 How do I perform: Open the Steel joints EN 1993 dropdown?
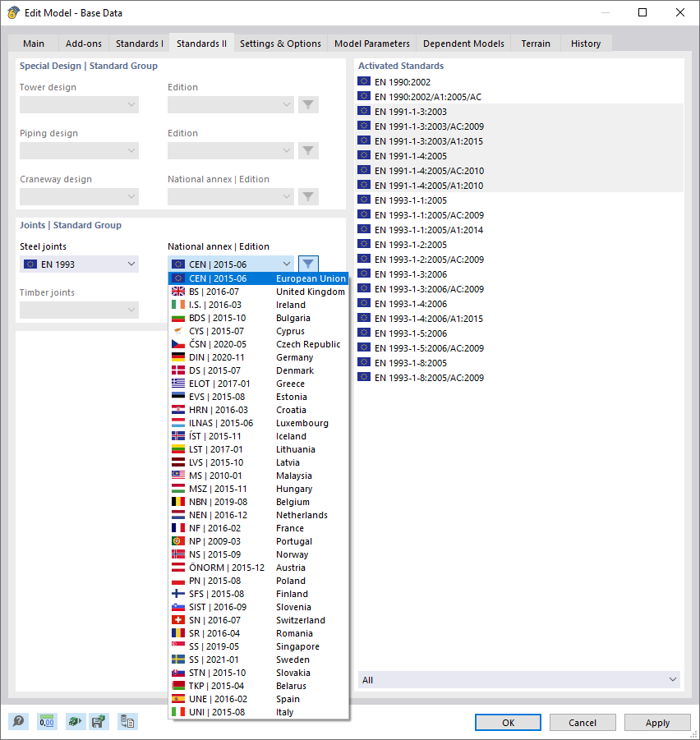(80, 264)
